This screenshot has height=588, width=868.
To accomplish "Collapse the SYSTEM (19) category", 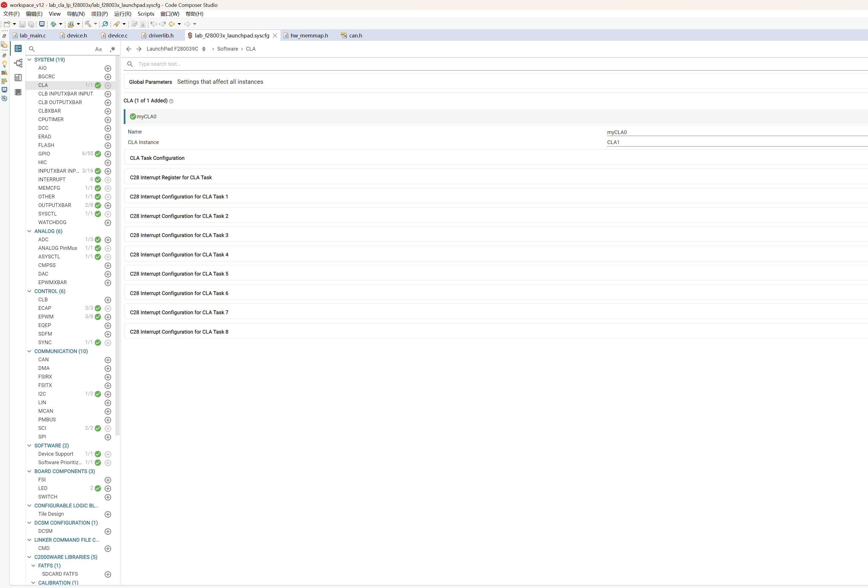I will coord(29,59).
